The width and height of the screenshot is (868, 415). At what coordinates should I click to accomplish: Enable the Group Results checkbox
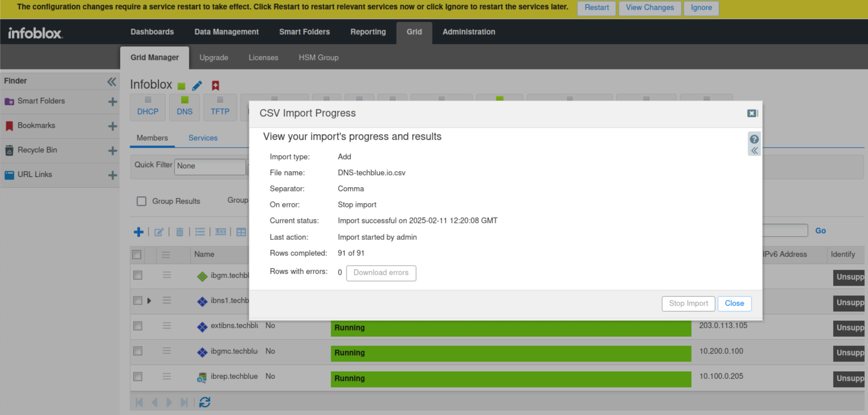(142, 201)
